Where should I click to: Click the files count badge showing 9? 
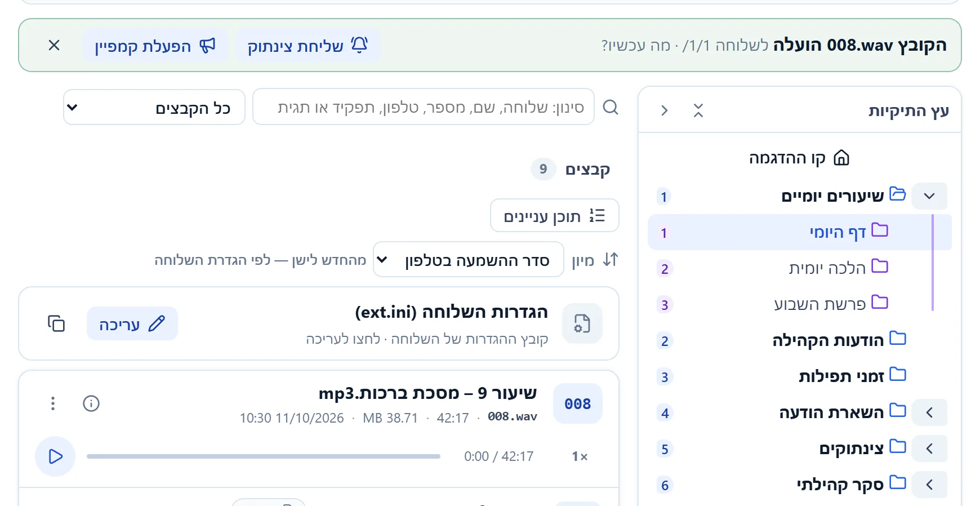543,169
